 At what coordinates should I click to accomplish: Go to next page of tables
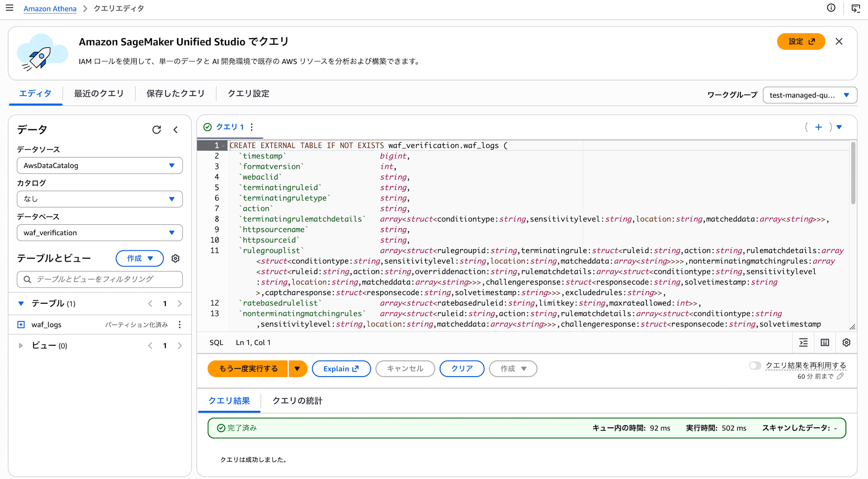tap(180, 303)
